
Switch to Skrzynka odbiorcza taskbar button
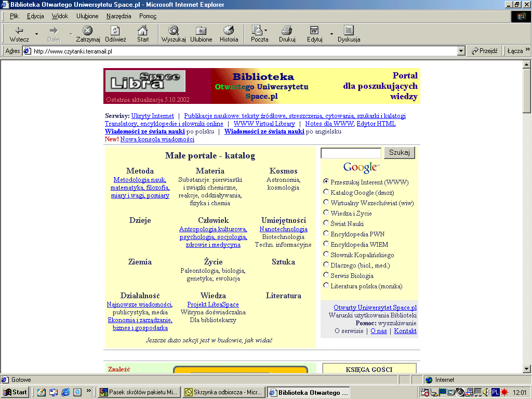(x=224, y=392)
